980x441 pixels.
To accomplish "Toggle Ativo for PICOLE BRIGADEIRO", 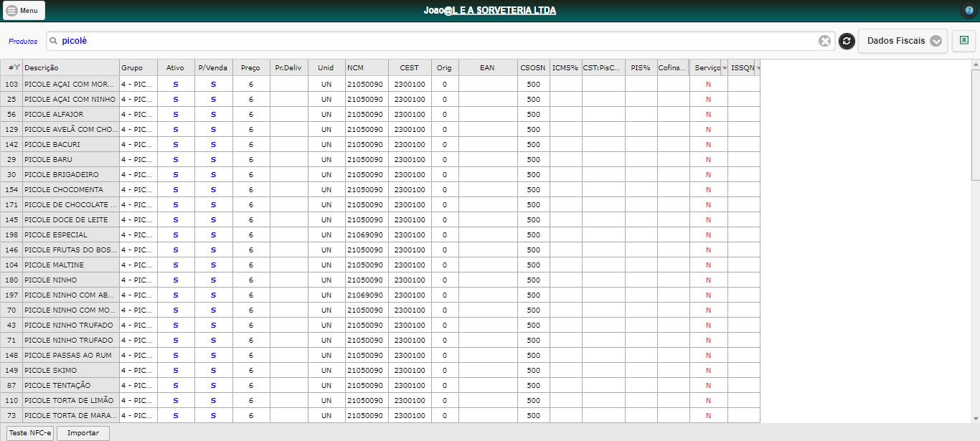I will tap(176, 174).
